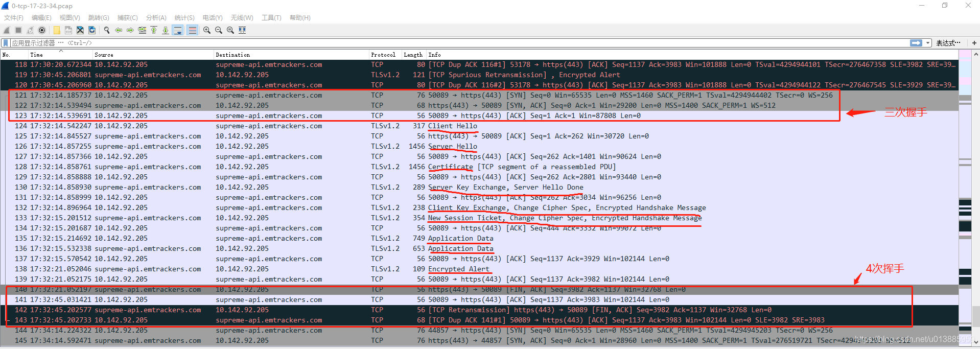Select packet 126 Server Hello row
The height and width of the screenshot is (349, 980).
click(479, 146)
